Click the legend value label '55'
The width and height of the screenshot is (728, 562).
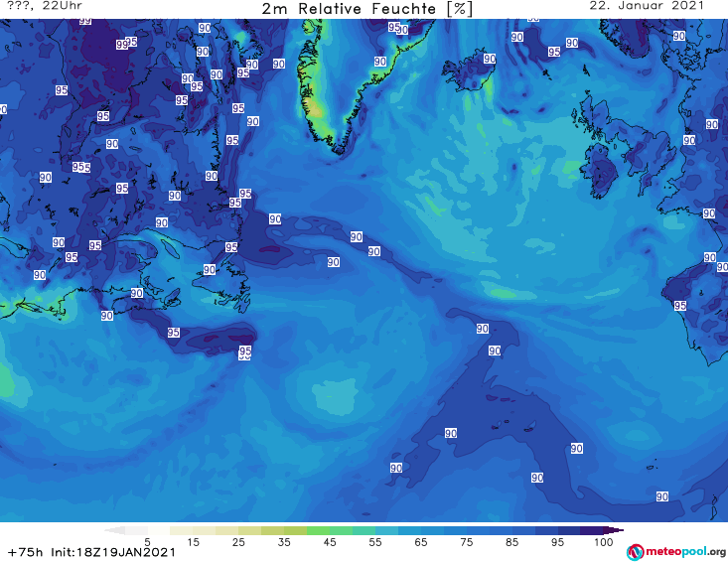pyautogui.click(x=375, y=542)
